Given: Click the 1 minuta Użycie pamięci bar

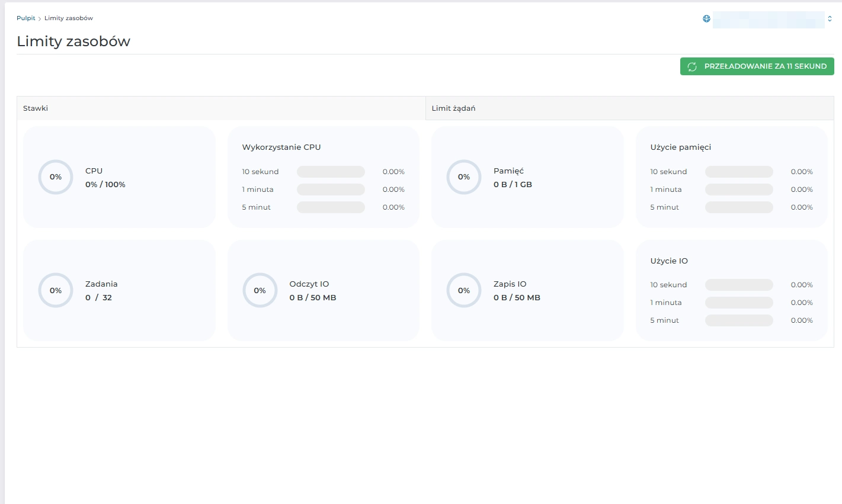Looking at the screenshot, I should point(738,189).
